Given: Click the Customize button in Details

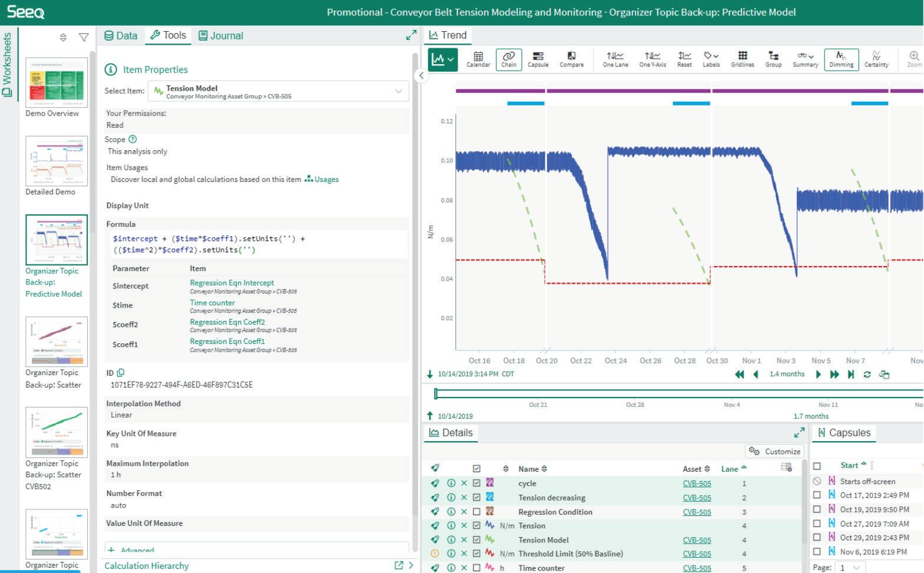Looking at the screenshot, I should point(775,452).
